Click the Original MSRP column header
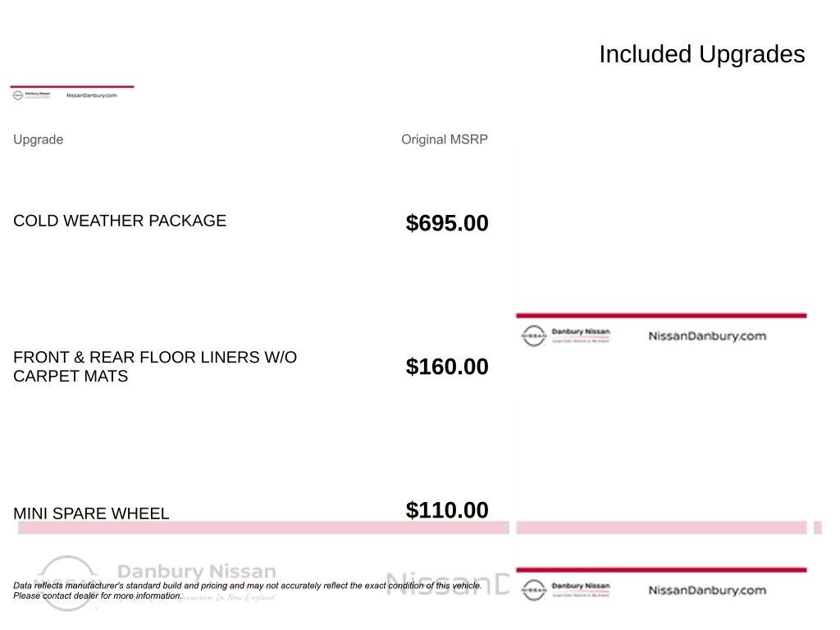This screenshot has width=840, height=630. point(444,139)
